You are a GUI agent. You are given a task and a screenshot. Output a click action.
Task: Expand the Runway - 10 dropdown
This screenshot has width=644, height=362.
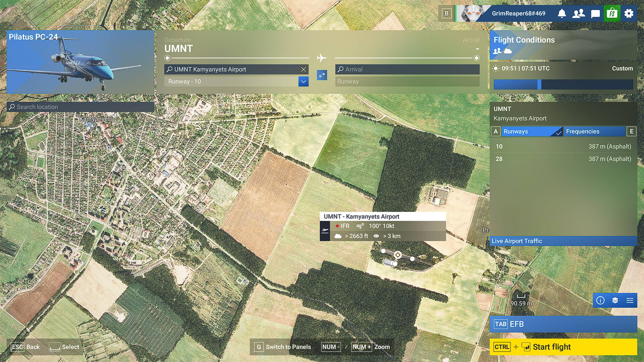304,81
